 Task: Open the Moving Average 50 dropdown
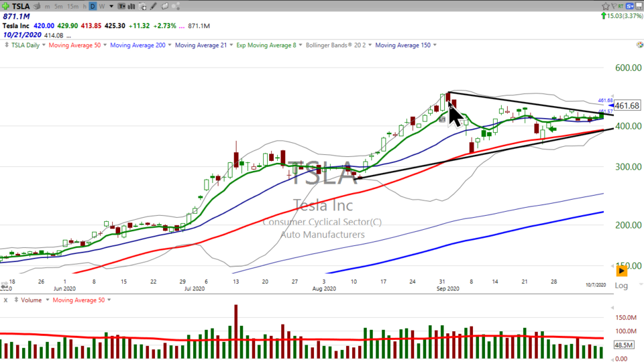tap(105, 45)
